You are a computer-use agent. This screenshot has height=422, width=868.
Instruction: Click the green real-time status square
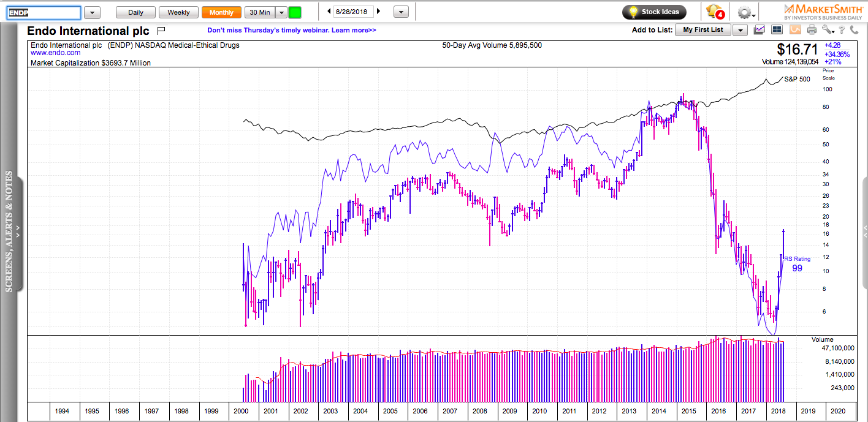point(295,12)
